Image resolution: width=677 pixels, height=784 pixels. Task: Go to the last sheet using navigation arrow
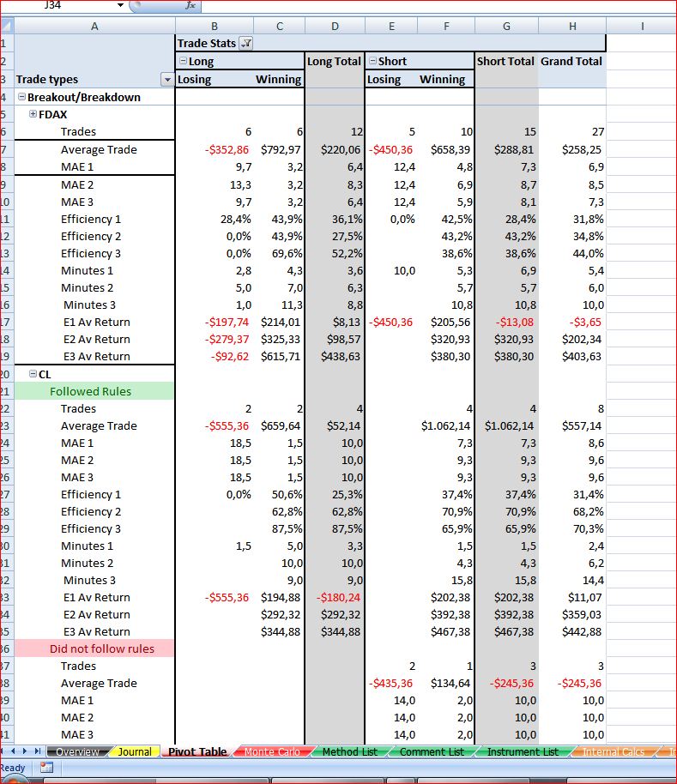point(38,751)
